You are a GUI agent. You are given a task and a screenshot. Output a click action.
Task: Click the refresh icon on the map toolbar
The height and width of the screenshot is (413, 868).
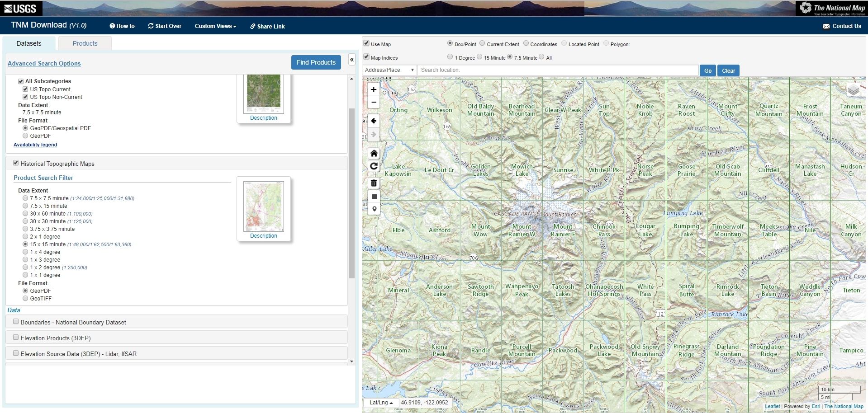373,166
